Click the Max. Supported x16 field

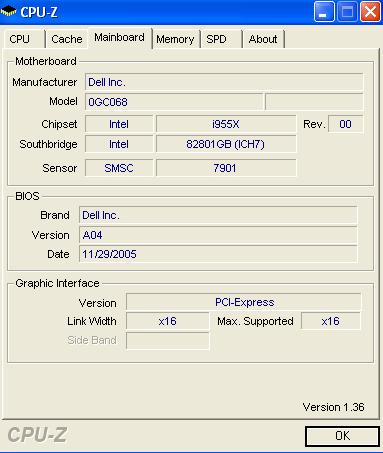coord(331,321)
